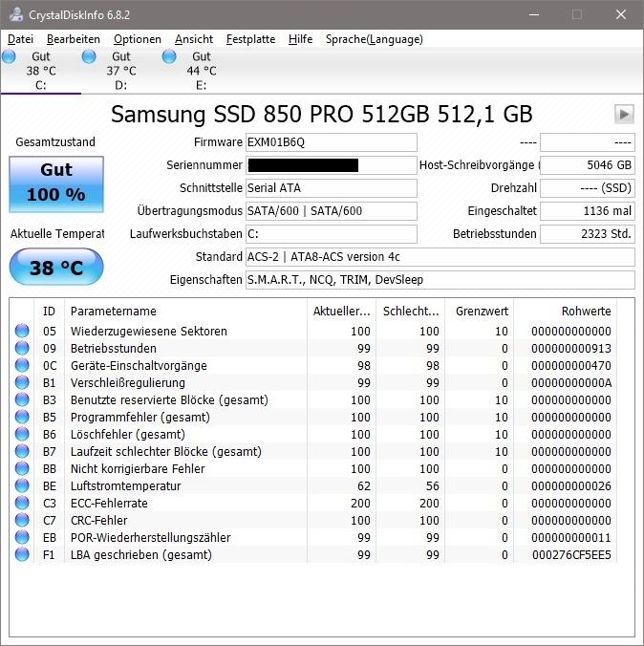644x646 pixels.
Task: Click status orb of ECC-Fehlerrate row
Action: (x=22, y=503)
